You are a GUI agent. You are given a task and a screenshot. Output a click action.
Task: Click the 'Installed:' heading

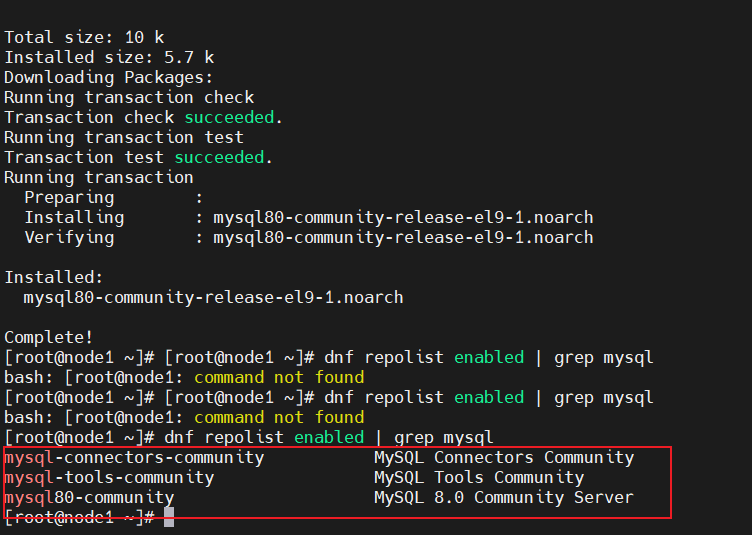[54, 278]
